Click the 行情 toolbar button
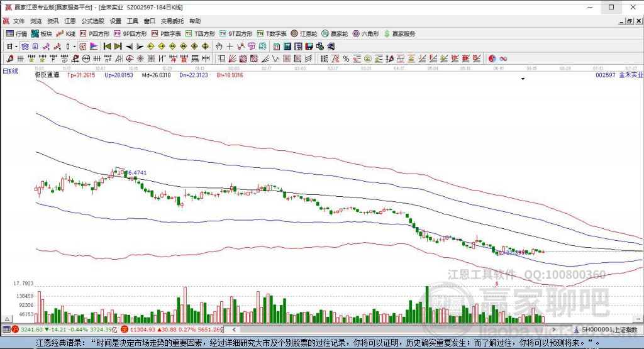The width and height of the screenshot is (644, 349). (17, 34)
